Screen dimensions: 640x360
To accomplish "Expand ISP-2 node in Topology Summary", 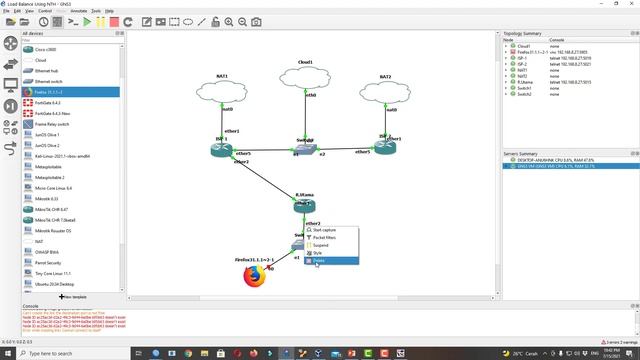I will coord(506,64).
